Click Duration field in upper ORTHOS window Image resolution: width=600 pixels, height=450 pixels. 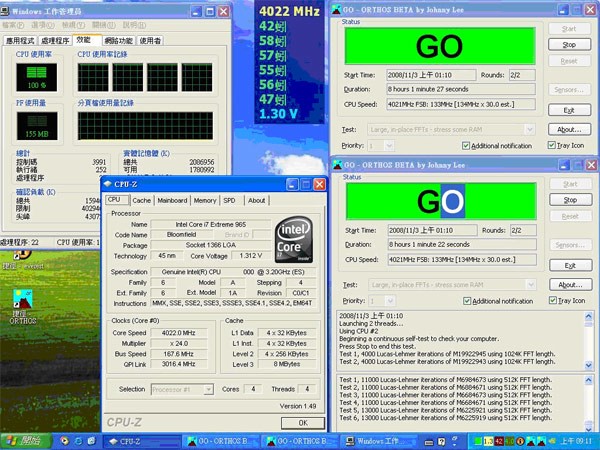pyautogui.click(x=461, y=90)
